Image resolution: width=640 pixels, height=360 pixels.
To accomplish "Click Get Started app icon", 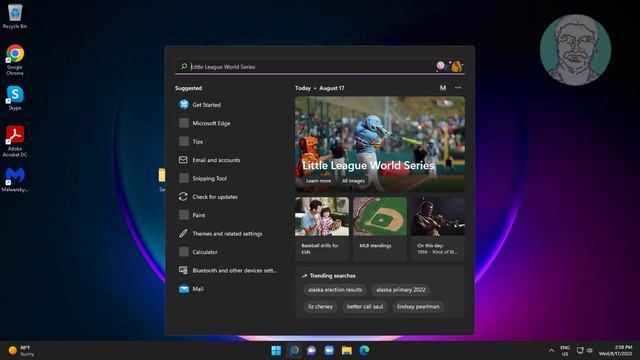I will click(x=184, y=104).
